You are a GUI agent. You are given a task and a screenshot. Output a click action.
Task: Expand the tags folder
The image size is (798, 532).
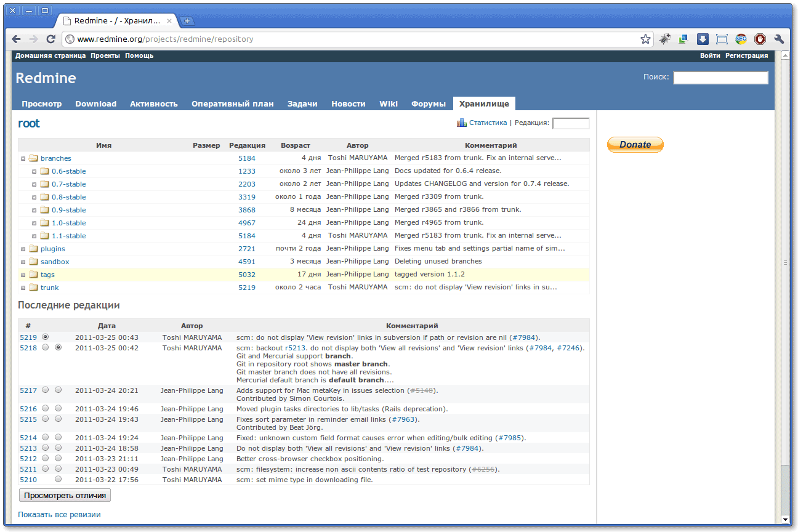pos(23,275)
